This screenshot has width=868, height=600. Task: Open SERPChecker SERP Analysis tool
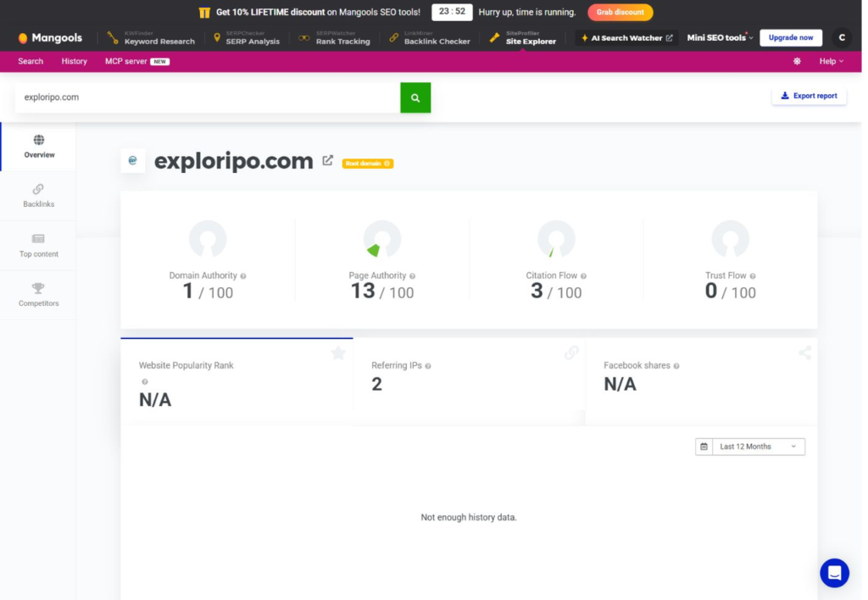[247, 37]
